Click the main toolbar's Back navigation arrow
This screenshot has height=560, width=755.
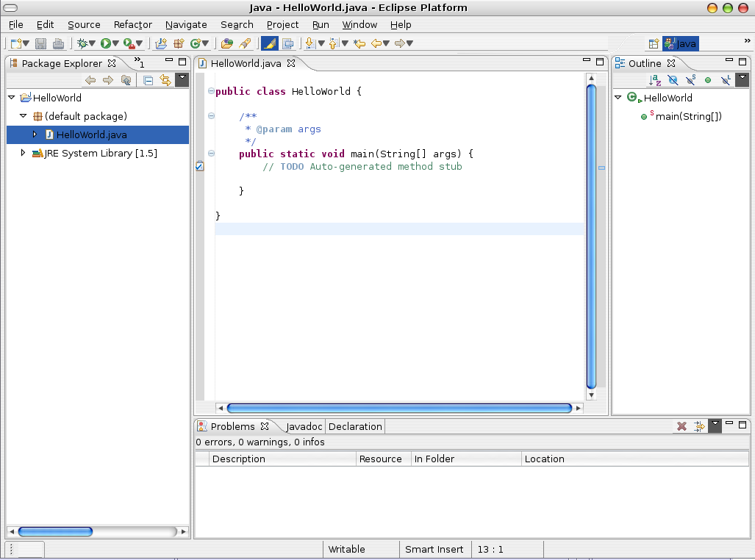pos(376,43)
